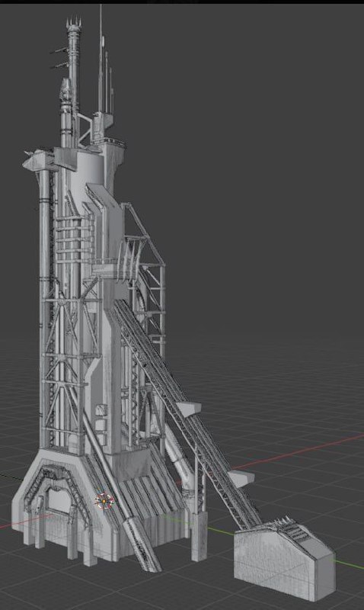This screenshot has height=610, width=364.
Task: Select the spiked crown atop the chimney
Action: pyautogui.click(x=73, y=23)
